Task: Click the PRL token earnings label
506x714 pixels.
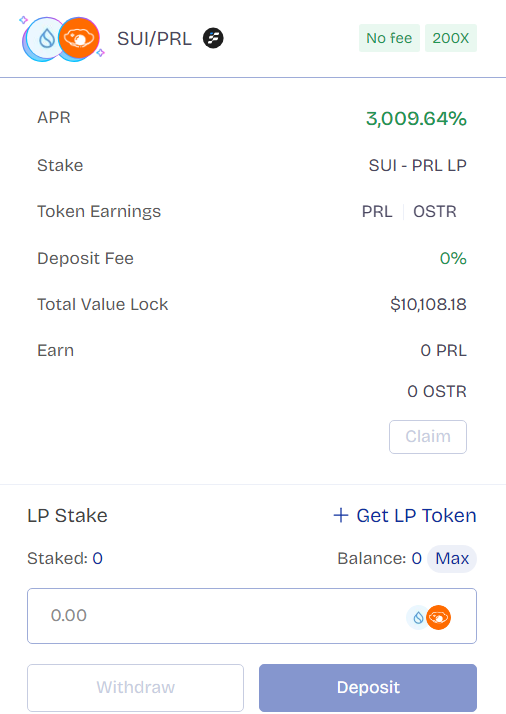Action: (x=377, y=211)
